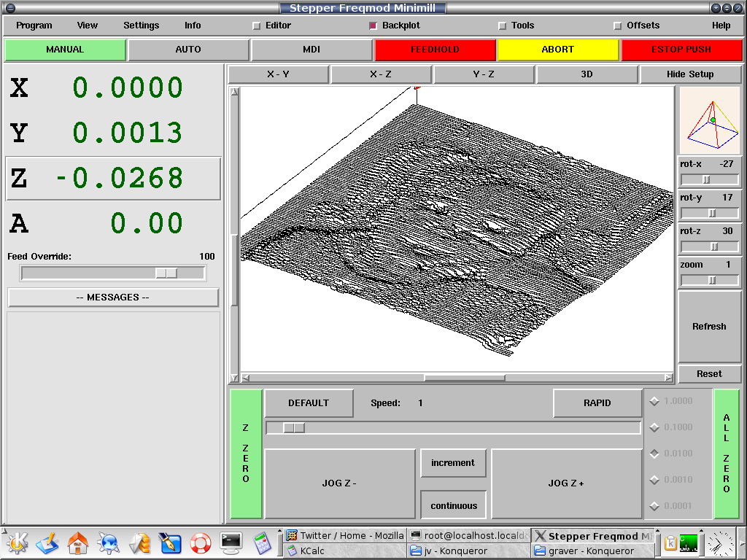Enable the Editor checkbox
Viewport: 747px width, 560px height.
coord(257,26)
